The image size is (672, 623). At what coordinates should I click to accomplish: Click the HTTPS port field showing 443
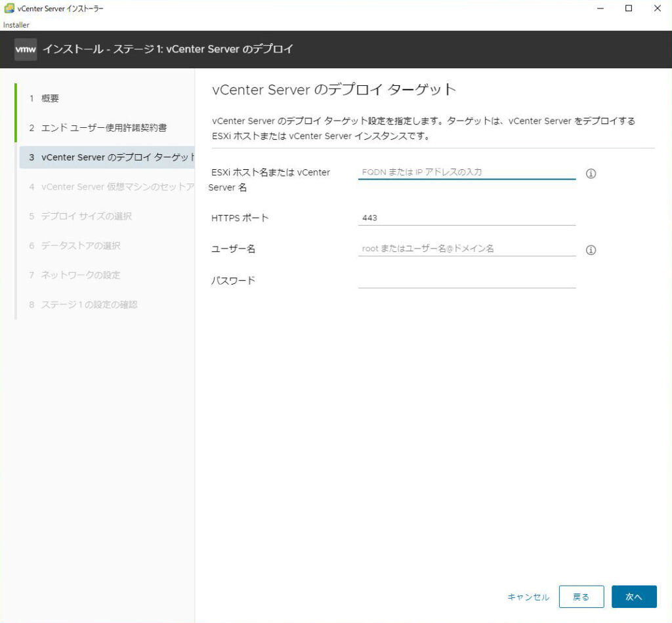pyautogui.click(x=467, y=218)
